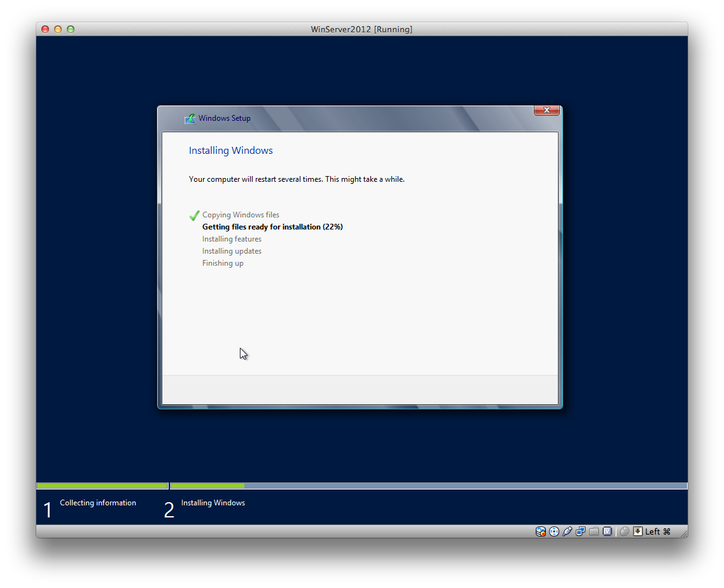
Task: Click 'Finishing up' step
Action: pyautogui.click(x=223, y=263)
